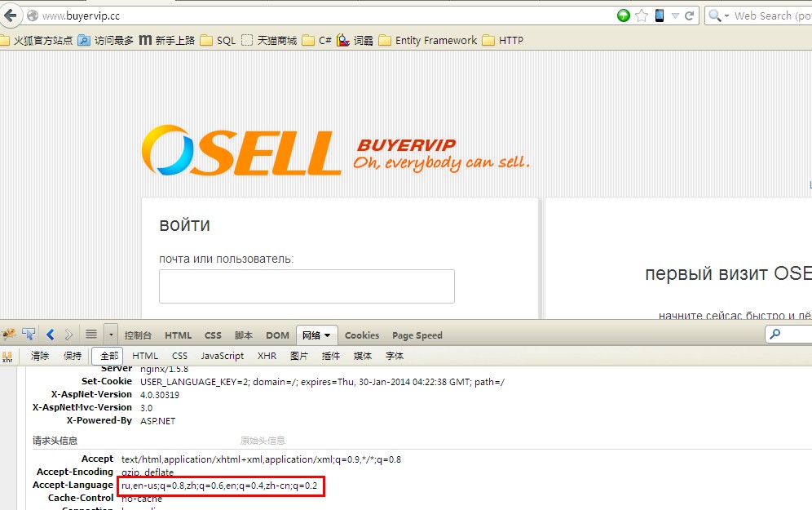Click the site identity globe icon
The image size is (812, 510).
click(33, 16)
